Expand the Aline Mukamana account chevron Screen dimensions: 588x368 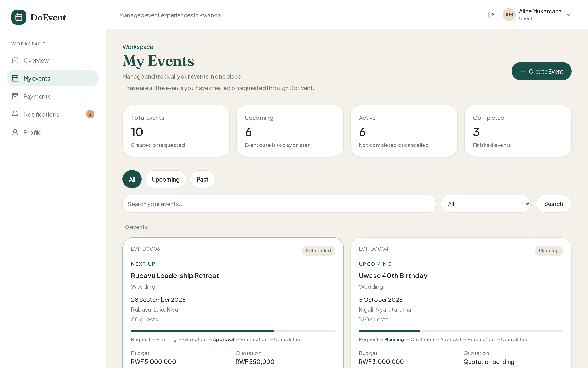coord(568,15)
